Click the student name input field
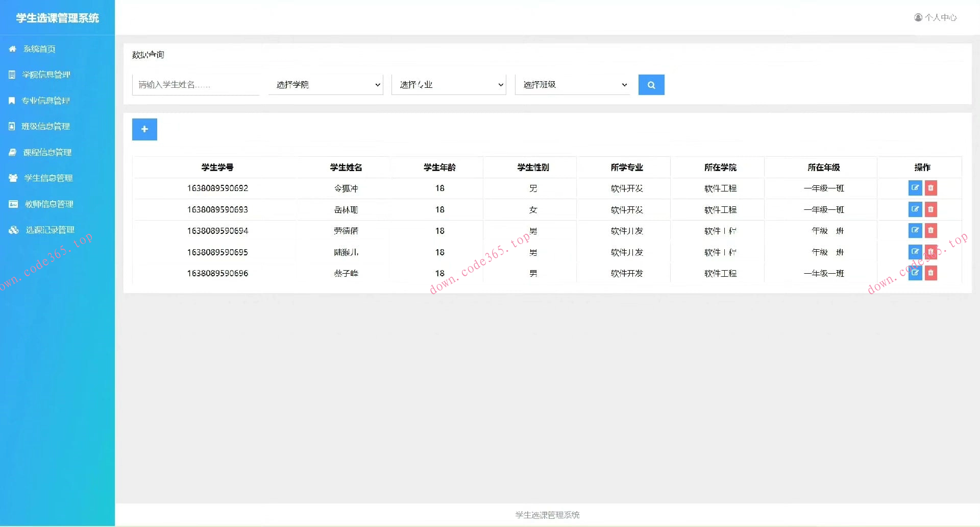This screenshot has height=527, width=980. [195, 84]
